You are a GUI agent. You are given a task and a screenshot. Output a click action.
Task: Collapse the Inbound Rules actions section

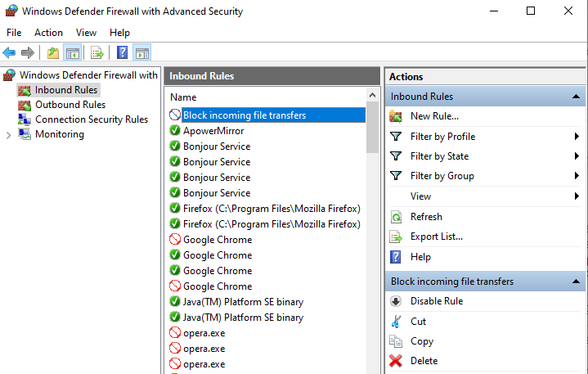click(x=577, y=97)
